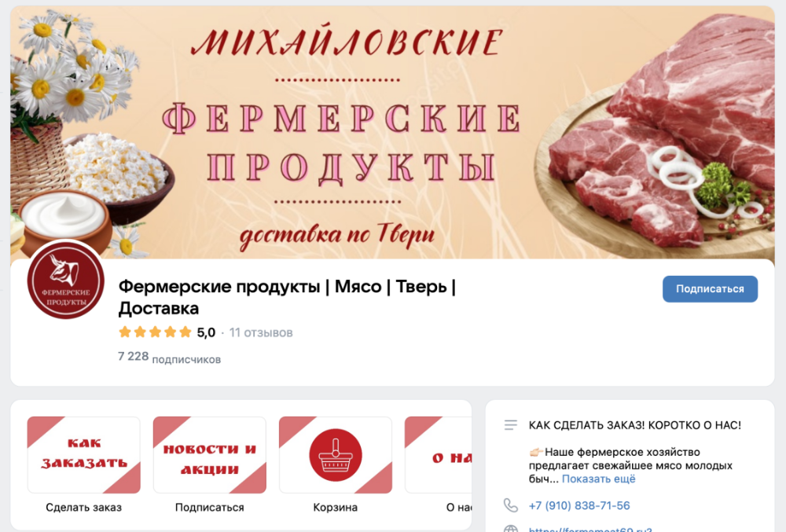This screenshot has width=786, height=532.
Task: Open the round Фермерские продукты group avatar
Action: [66, 280]
